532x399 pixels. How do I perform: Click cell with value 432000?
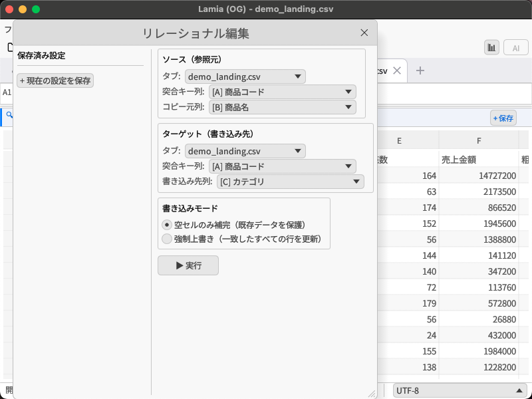click(x=479, y=335)
